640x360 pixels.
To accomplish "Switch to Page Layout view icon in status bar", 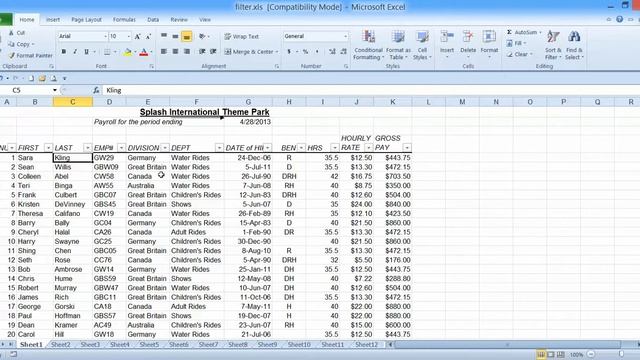I will point(551,354).
